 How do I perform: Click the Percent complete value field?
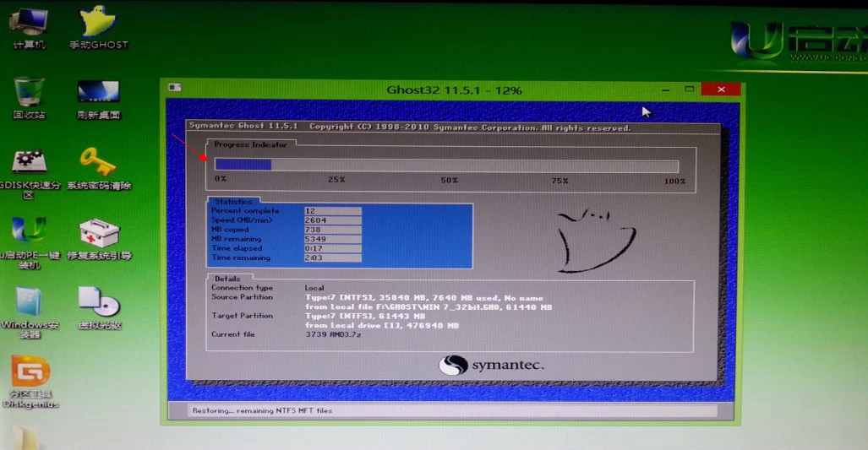[x=332, y=211]
